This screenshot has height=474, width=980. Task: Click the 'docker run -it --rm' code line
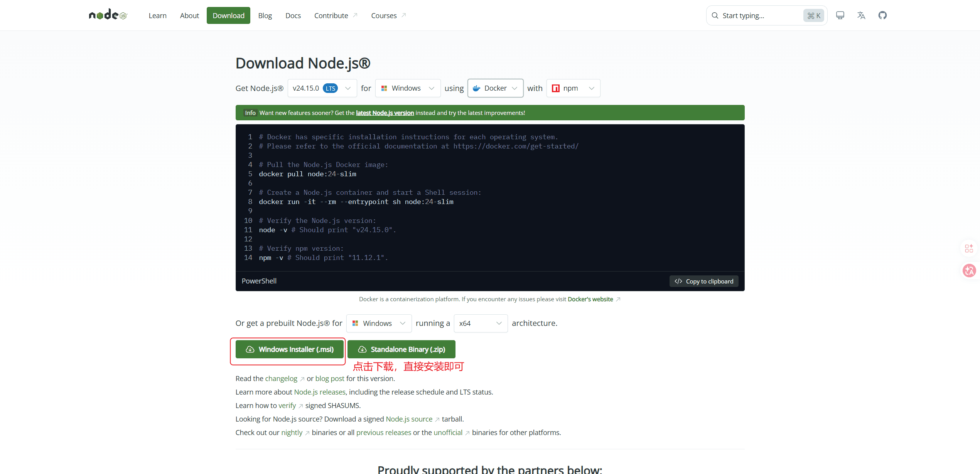(356, 202)
